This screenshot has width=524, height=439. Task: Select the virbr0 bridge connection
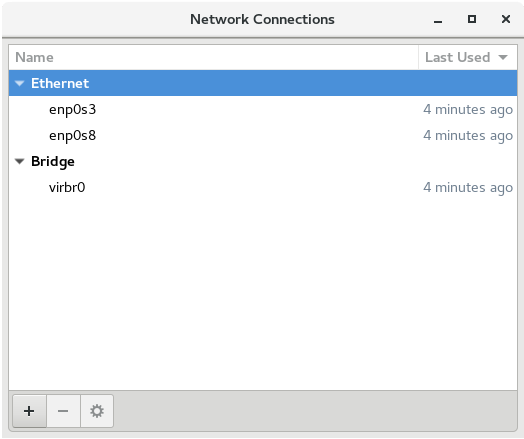(x=263, y=188)
